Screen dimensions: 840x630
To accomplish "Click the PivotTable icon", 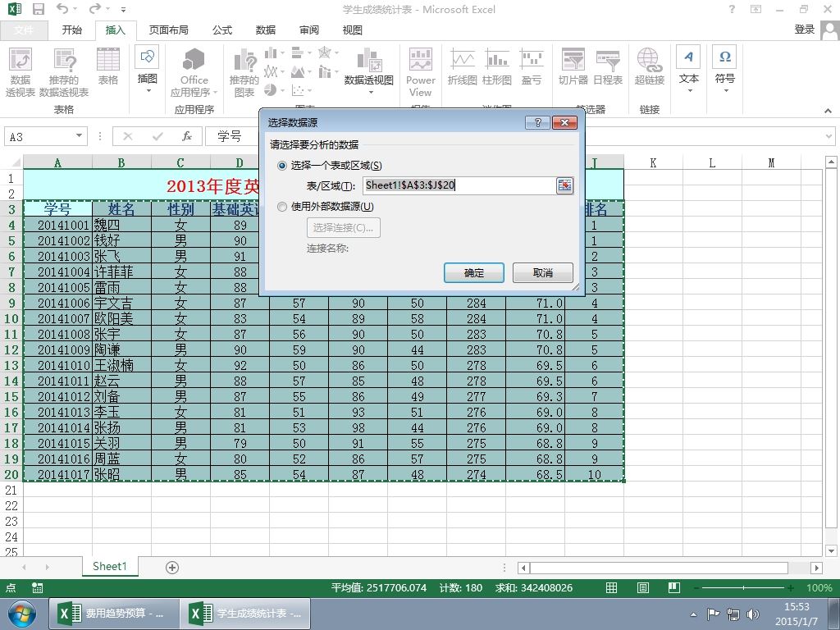I will pyautogui.click(x=21, y=72).
